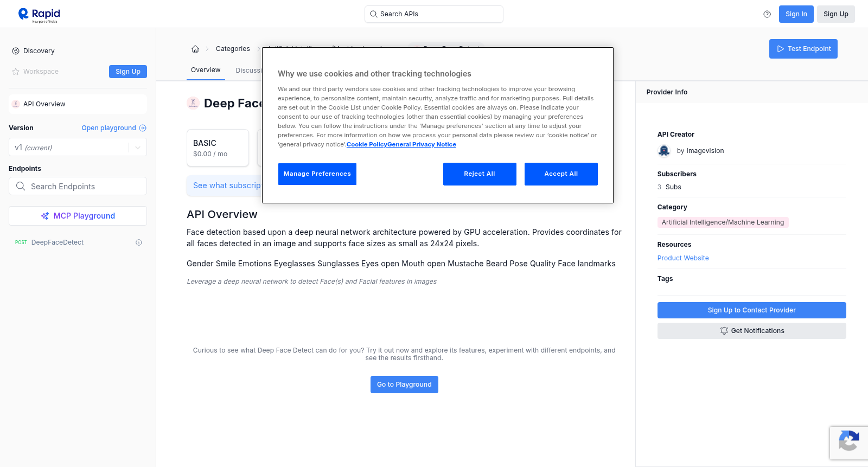Click the 'API Overview' section heading
The image size is (868, 467).
pos(222,214)
